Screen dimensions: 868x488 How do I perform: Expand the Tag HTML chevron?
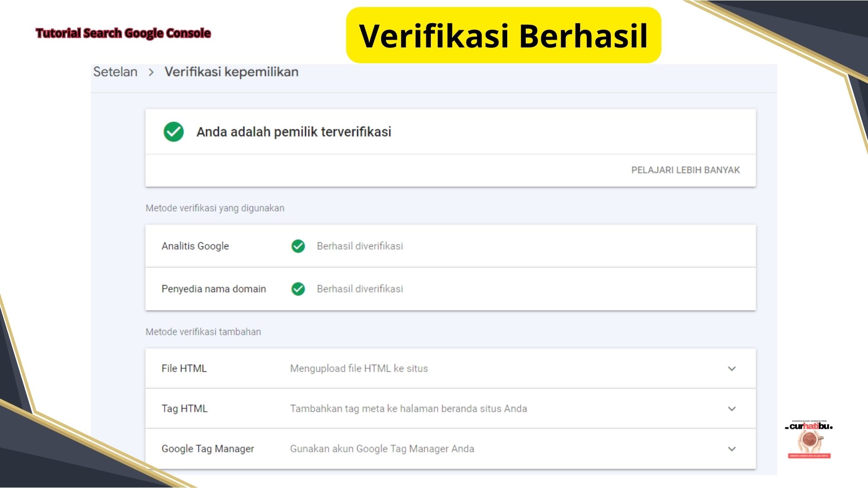pos(731,409)
